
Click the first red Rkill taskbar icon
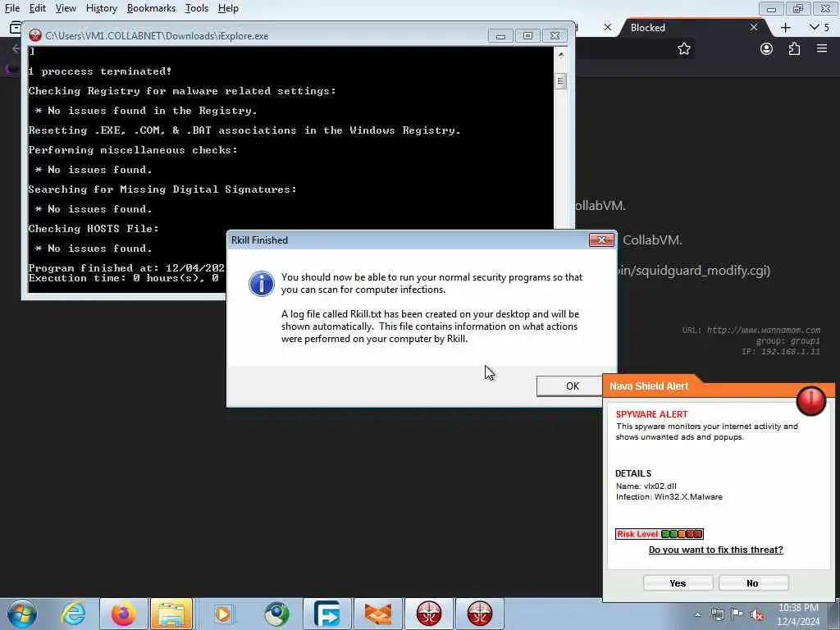pyautogui.click(x=428, y=614)
